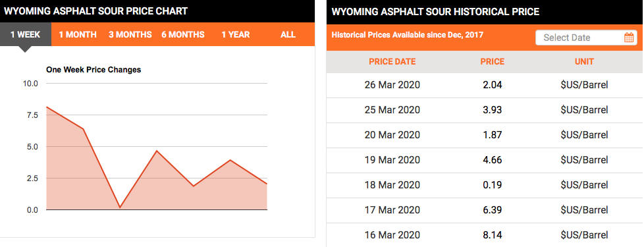Click the UNIT column header
This screenshot has height=247, width=644.
click(x=585, y=62)
